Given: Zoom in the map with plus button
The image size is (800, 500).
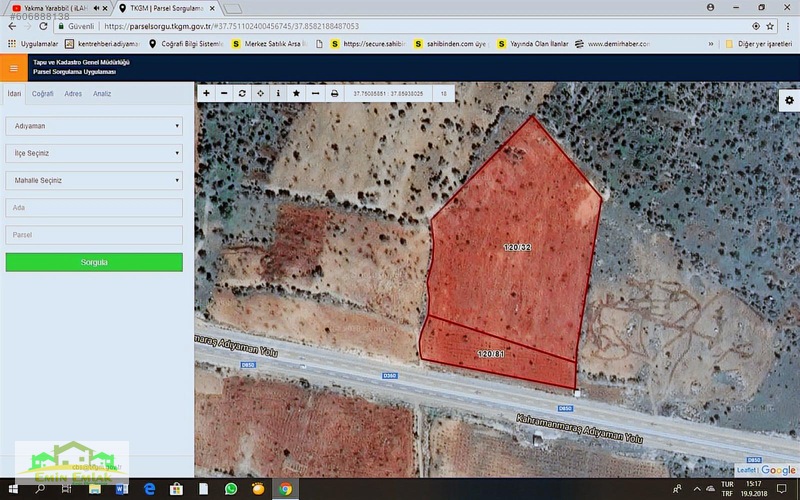Looking at the screenshot, I should (206, 93).
